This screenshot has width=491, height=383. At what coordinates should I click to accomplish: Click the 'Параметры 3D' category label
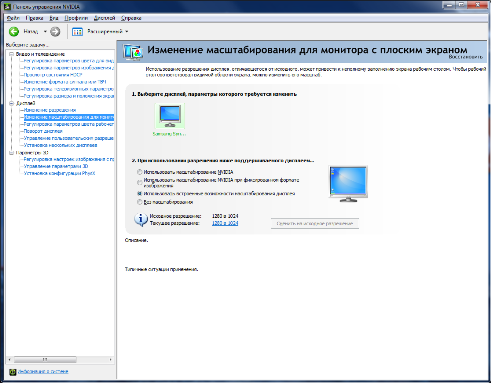(x=32, y=153)
